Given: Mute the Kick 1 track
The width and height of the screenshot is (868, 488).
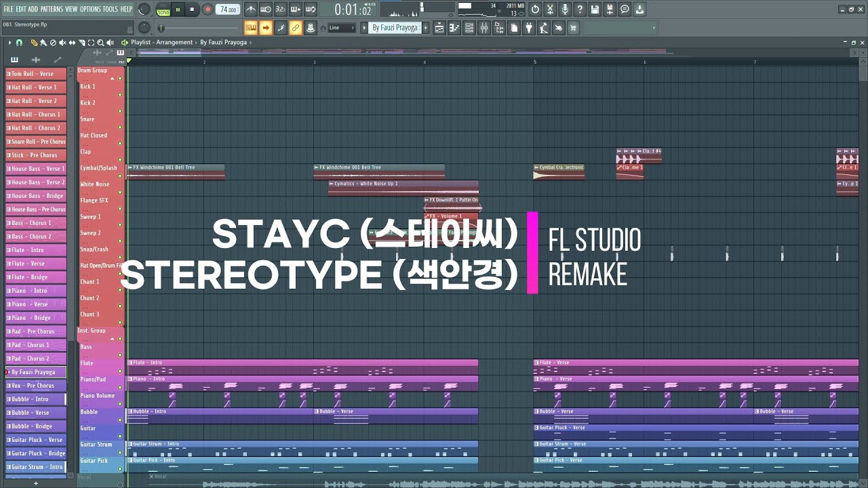Looking at the screenshot, I should 120,94.
